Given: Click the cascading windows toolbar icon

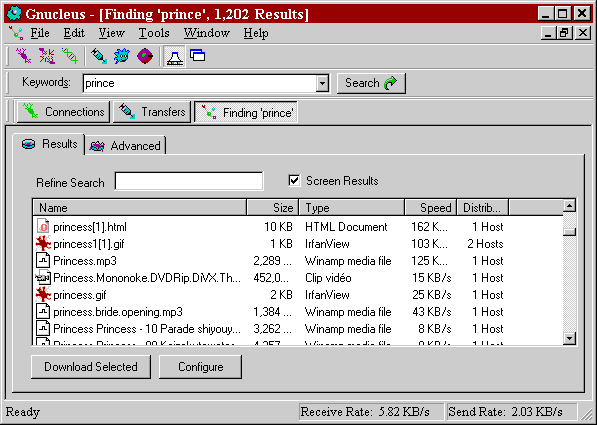Looking at the screenshot, I should point(198,56).
